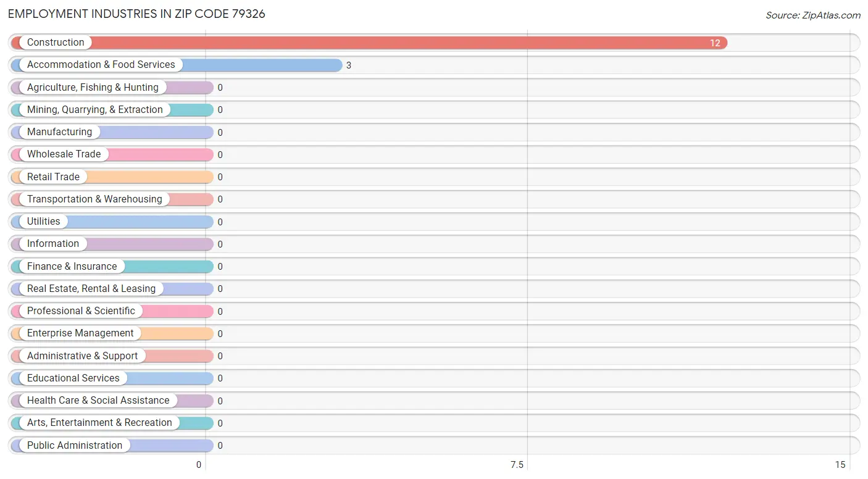This screenshot has width=868, height=479.
Task: Click the 15 axis label
Action: (x=840, y=465)
